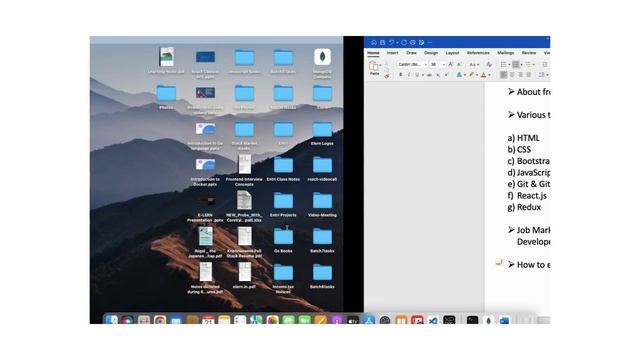The image size is (640, 360).
Task: Click the "a) HTML" line in document
Action: 523,138
